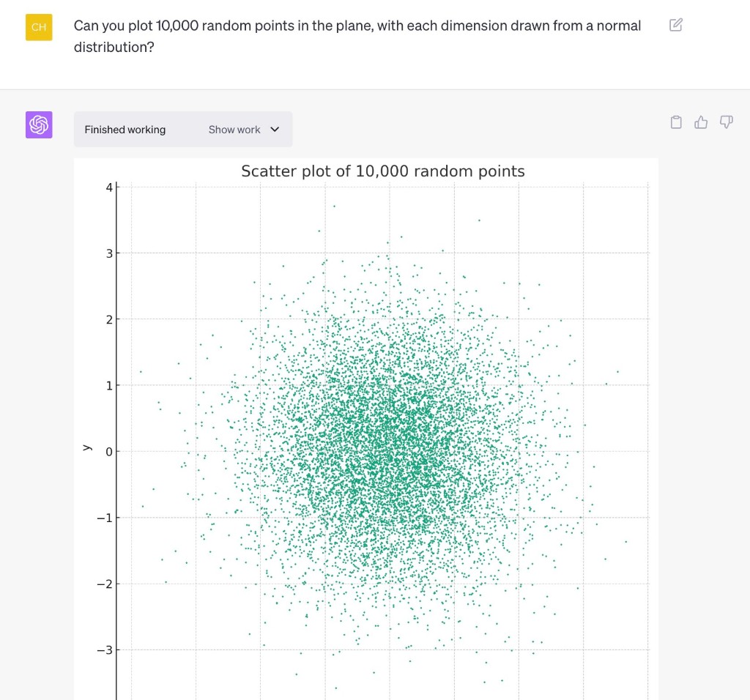Click the y-axis tick label 0
Image resolution: width=750 pixels, height=700 pixels.
point(108,452)
